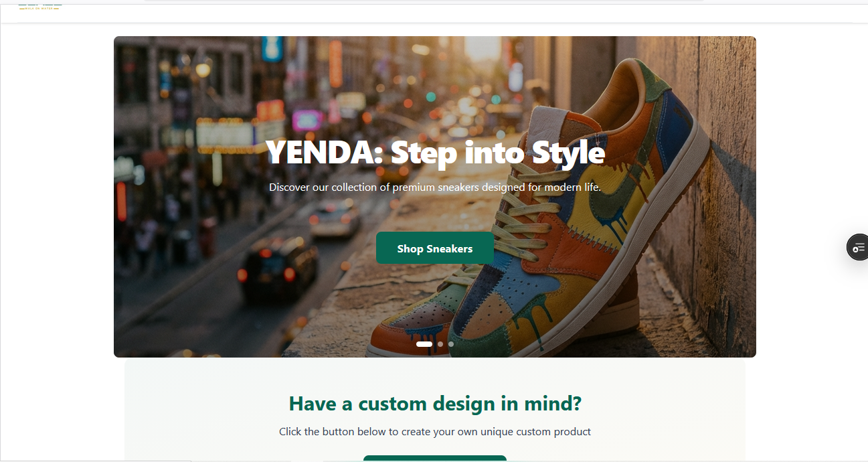The image size is (868, 462).
Task: Click the 'YENDA: Step into Style' headline
Action: click(435, 153)
